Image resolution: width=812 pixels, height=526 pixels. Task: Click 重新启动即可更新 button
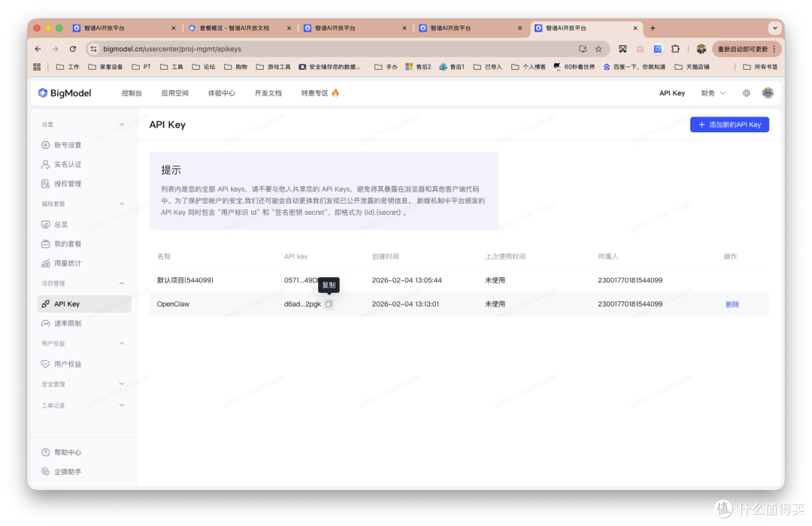[x=747, y=49]
